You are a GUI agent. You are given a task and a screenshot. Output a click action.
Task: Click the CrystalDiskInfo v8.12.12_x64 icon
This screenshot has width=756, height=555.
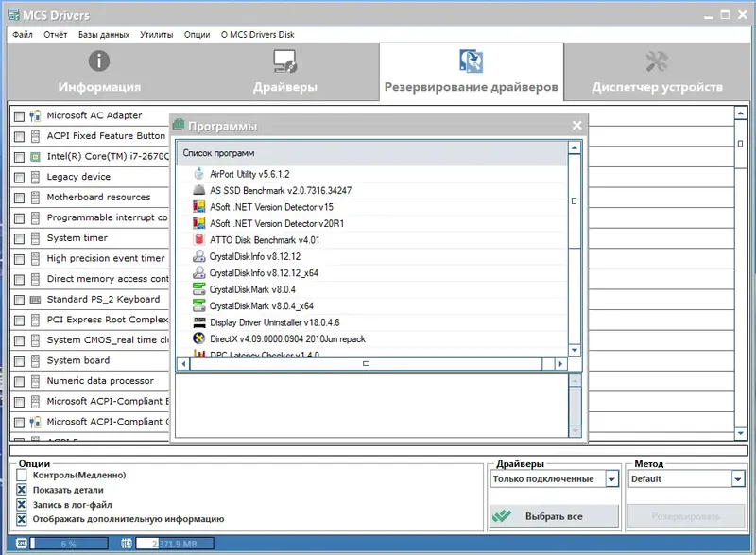tap(198, 273)
